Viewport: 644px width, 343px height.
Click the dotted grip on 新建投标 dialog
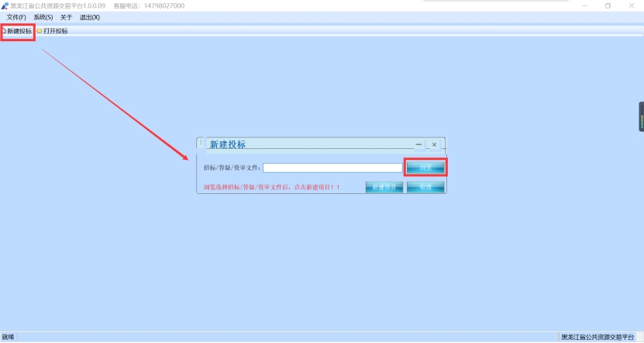pyautogui.click(x=201, y=144)
